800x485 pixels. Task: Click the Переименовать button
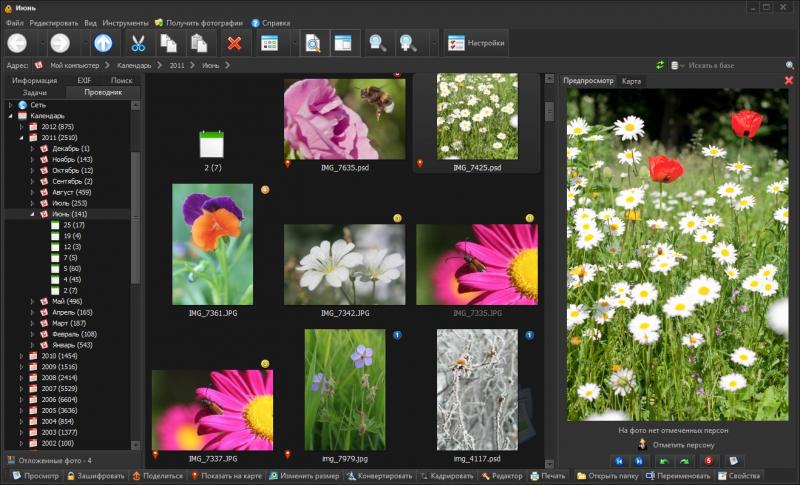(678, 476)
